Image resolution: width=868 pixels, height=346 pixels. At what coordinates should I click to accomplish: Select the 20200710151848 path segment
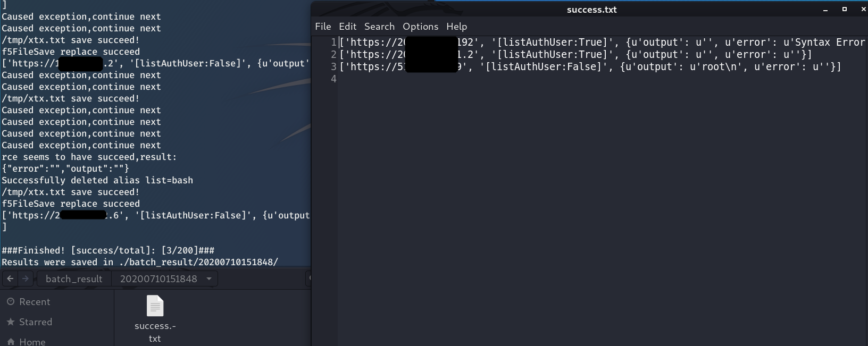pyautogui.click(x=158, y=279)
